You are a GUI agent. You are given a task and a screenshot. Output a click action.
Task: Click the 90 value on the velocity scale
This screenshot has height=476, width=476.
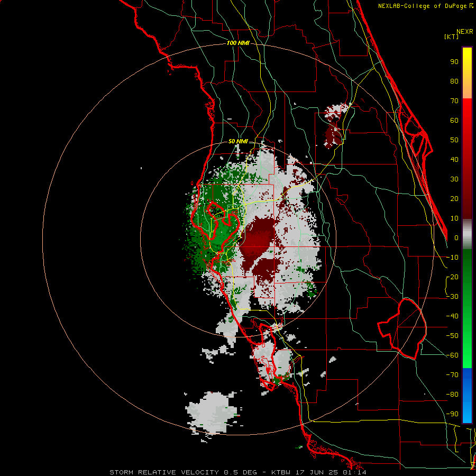(454, 62)
